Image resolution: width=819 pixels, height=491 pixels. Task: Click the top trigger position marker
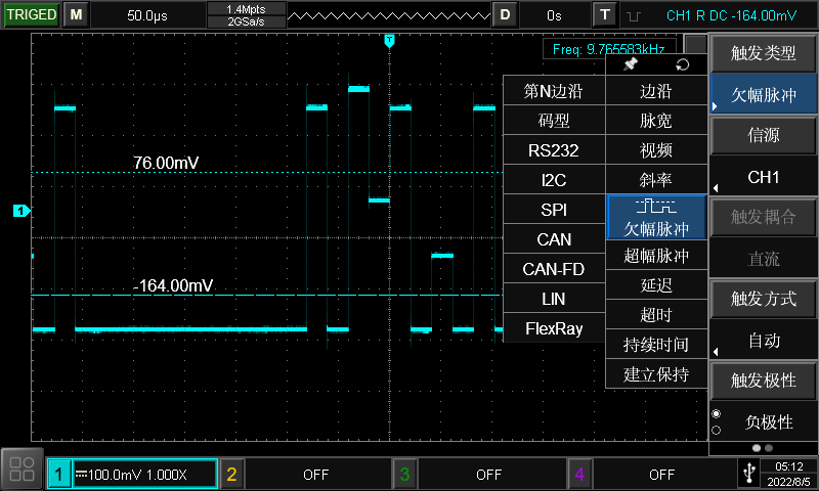pos(389,40)
